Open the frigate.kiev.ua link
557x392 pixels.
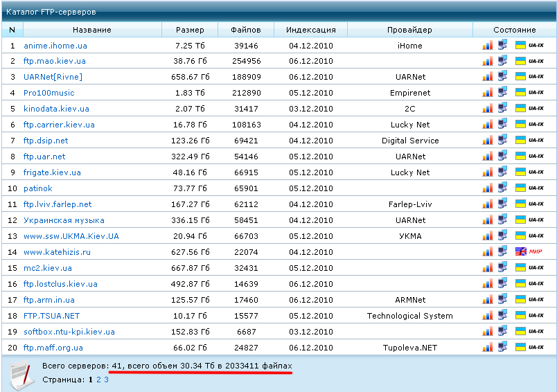coord(52,172)
